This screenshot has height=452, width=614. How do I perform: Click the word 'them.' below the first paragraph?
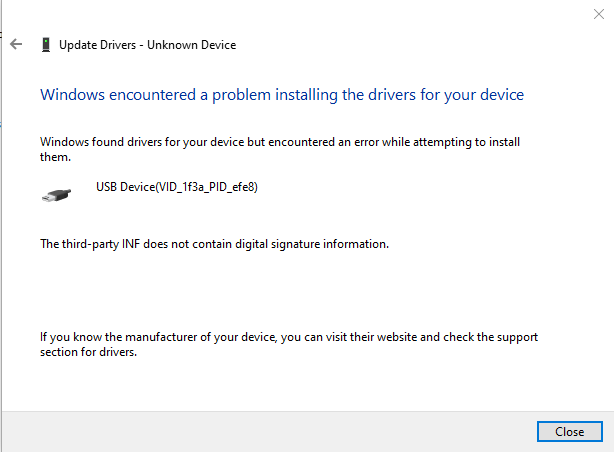[55, 157]
